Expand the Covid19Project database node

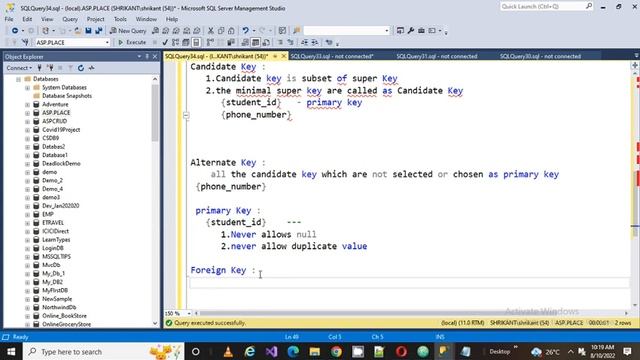27,130
